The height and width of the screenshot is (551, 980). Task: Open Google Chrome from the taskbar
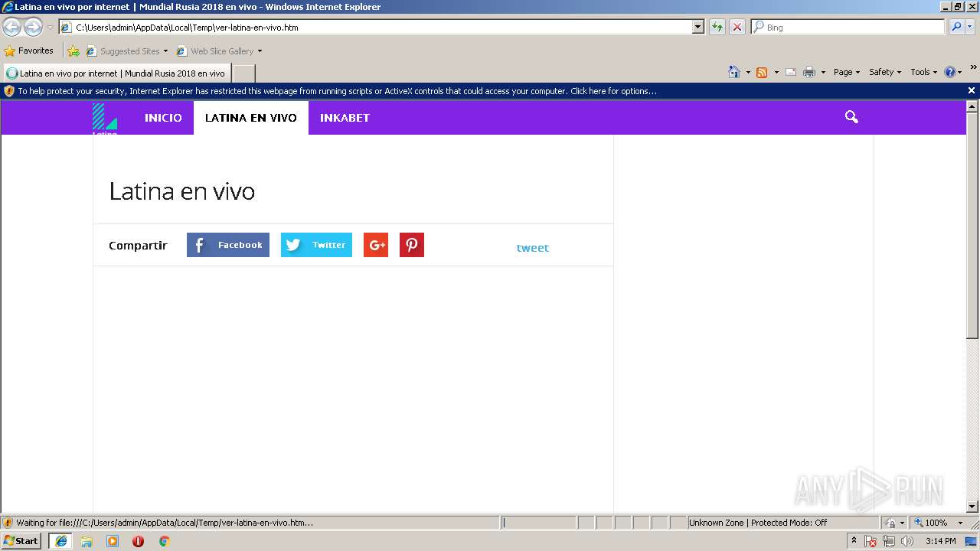[x=164, y=541]
